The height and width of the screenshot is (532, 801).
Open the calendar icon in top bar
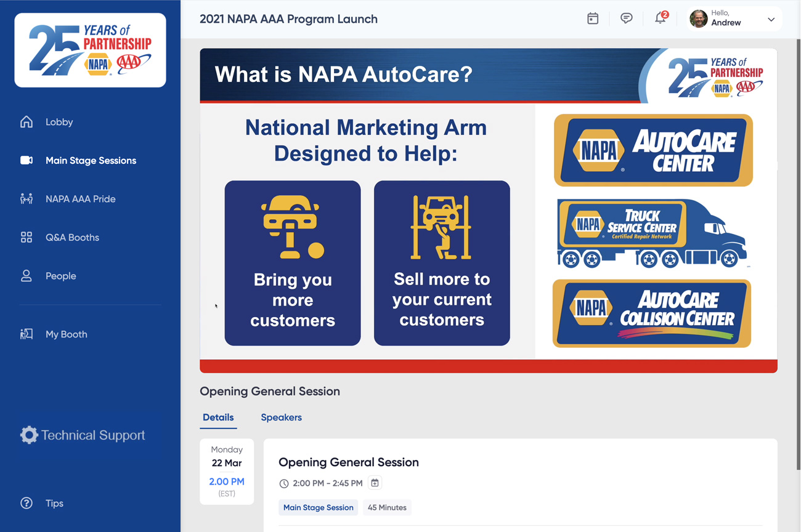point(593,18)
